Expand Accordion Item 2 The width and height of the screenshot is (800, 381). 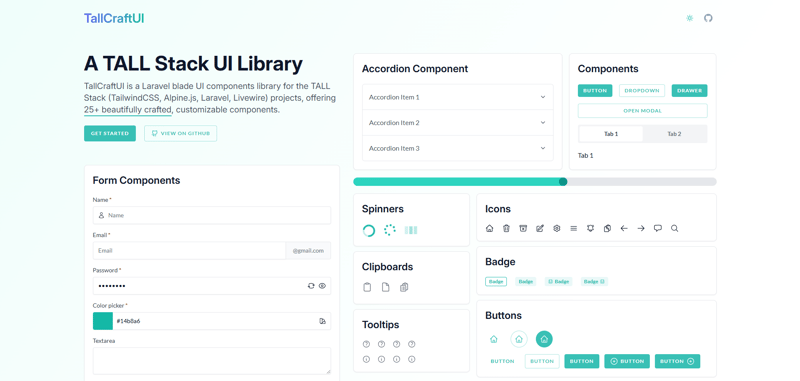458,123
